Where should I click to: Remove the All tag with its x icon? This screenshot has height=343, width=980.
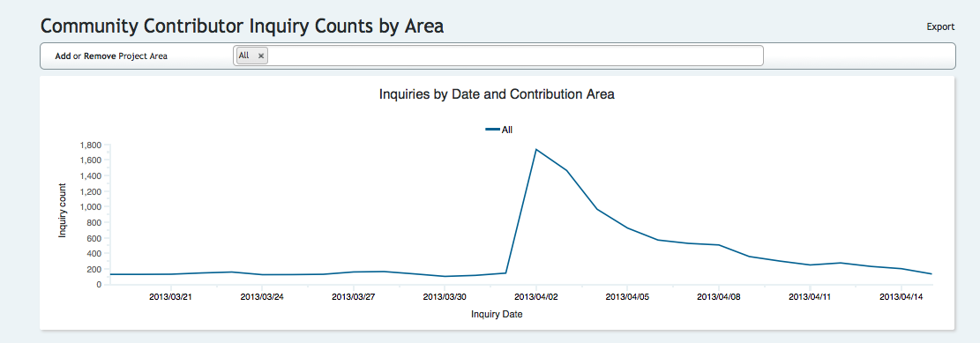click(261, 56)
